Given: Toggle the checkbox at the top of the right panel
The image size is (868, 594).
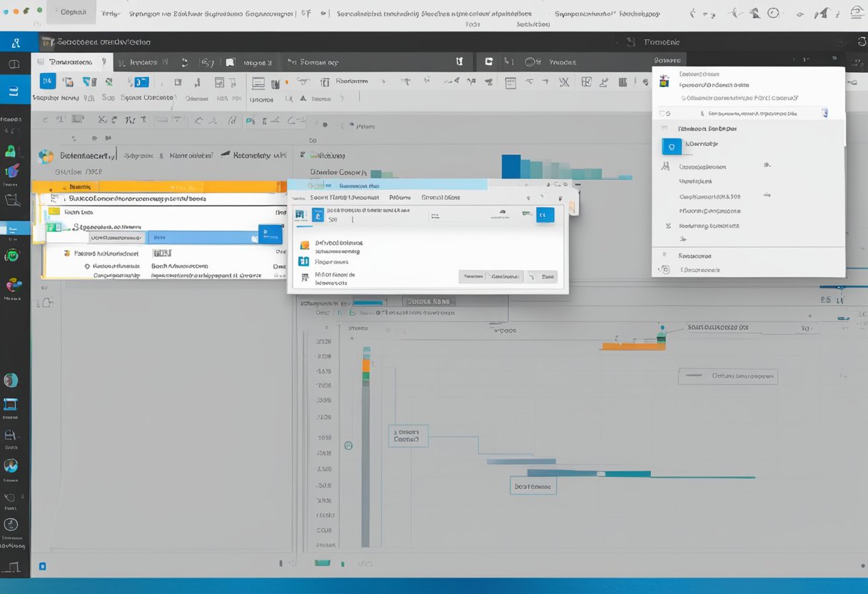Looking at the screenshot, I should 664,112.
